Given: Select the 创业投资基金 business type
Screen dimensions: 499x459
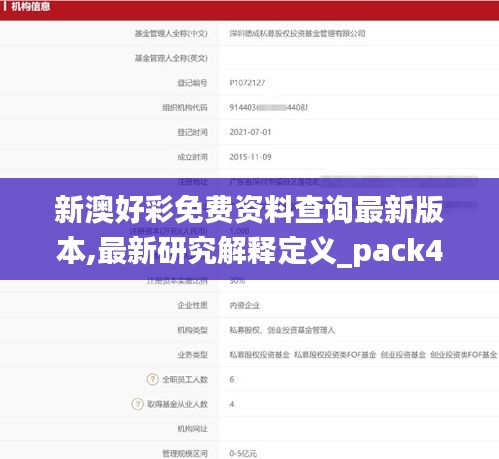Looking at the screenshot, I should click(x=403, y=355).
